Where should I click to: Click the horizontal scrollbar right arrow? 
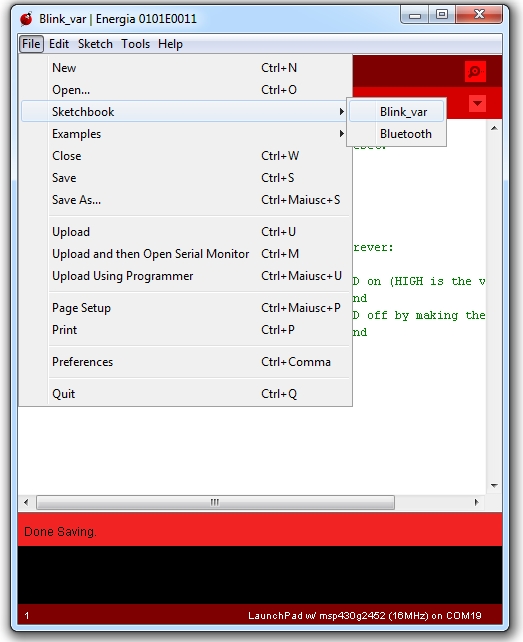click(476, 502)
